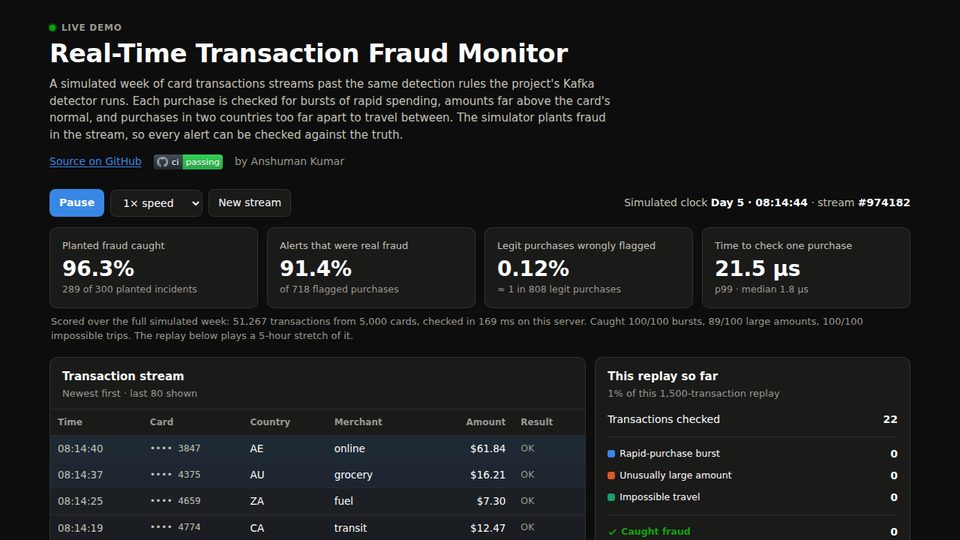The width and height of the screenshot is (960, 540).
Task: Click the '289 of 300 planted incidents' text
Action: coord(130,290)
